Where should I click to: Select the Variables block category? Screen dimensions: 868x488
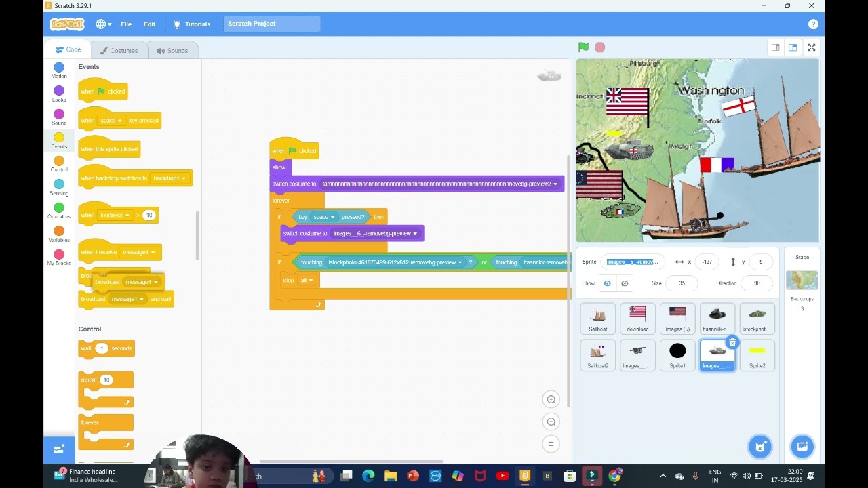pyautogui.click(x=59, y=235)
